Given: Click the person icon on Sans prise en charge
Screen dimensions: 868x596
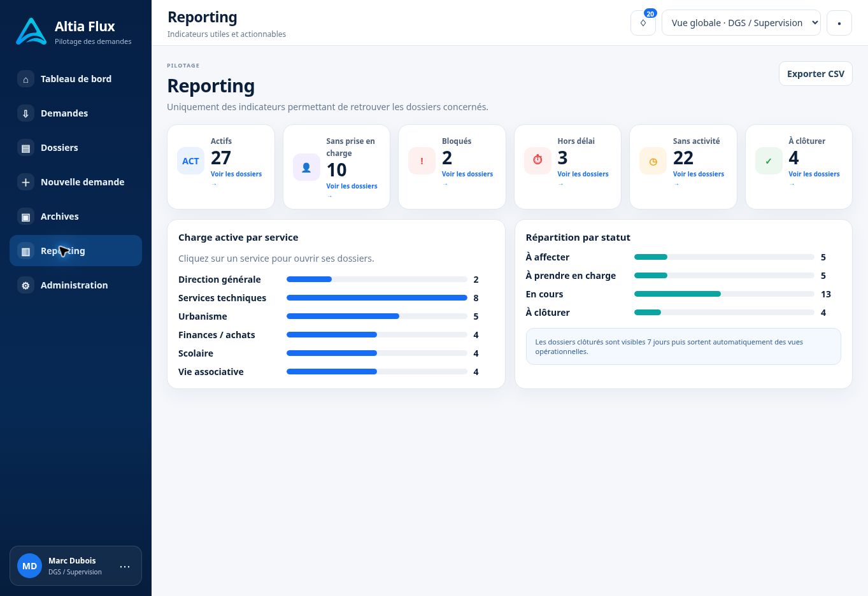Looking at the screenshot, I should point(306,167).
